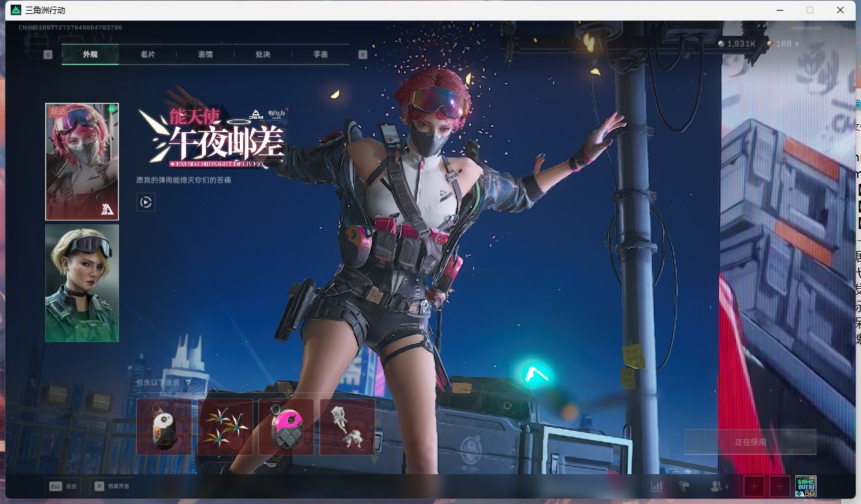Open the GAME OVER player avatar

805,486
